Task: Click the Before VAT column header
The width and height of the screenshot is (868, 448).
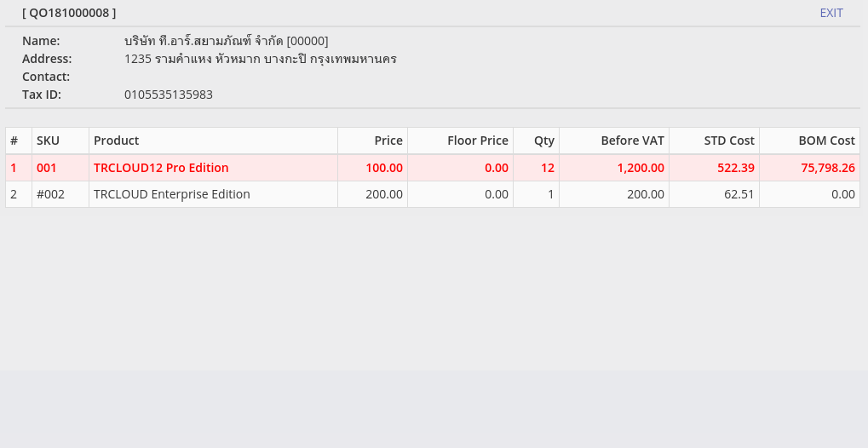Action: (632, 141)
